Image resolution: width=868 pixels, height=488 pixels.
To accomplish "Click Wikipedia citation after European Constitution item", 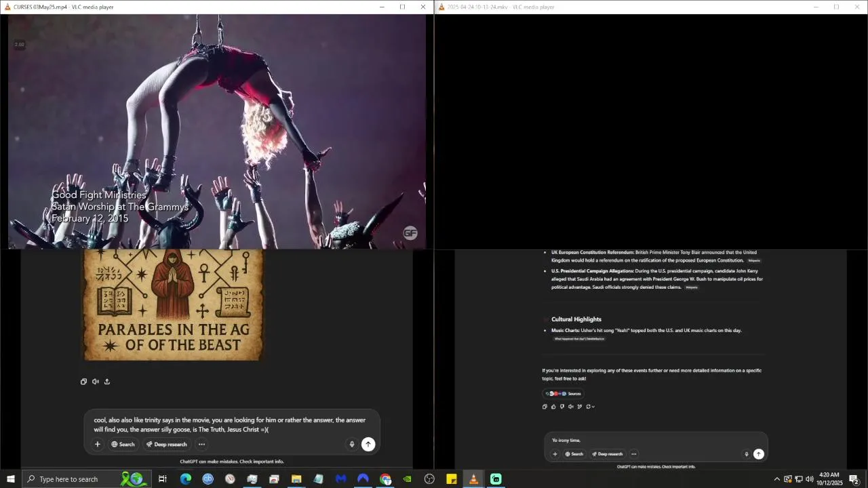I will pos(754,260).
